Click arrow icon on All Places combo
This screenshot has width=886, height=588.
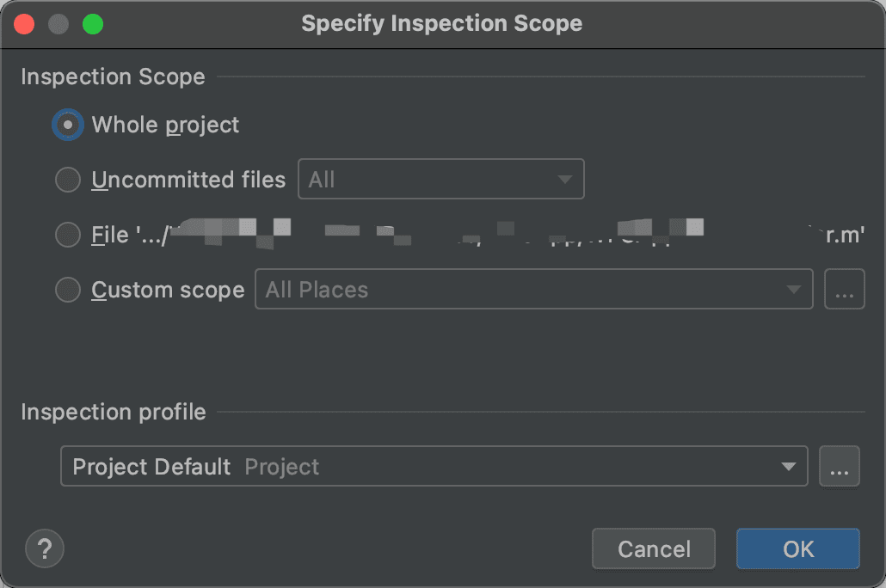tap(794, 290)
